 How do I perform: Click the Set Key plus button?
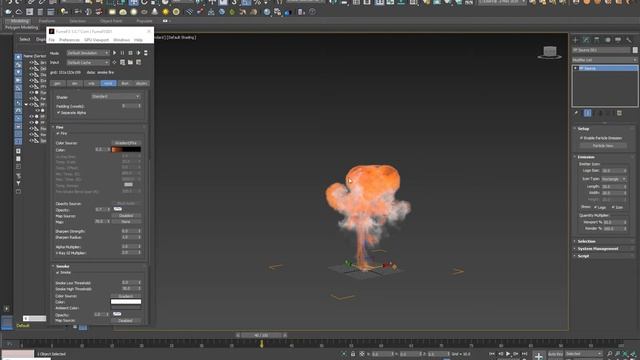click(538, 356)
